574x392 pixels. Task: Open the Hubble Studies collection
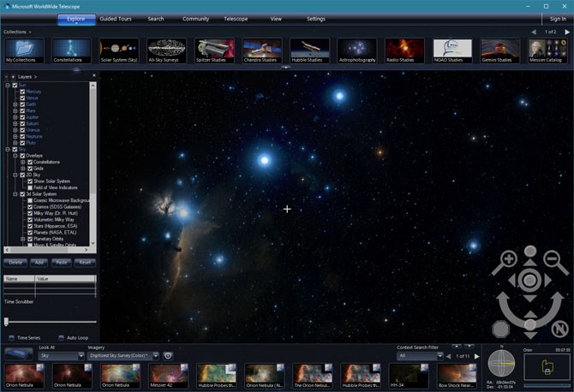pyautogui.click(x=309, y=50)
